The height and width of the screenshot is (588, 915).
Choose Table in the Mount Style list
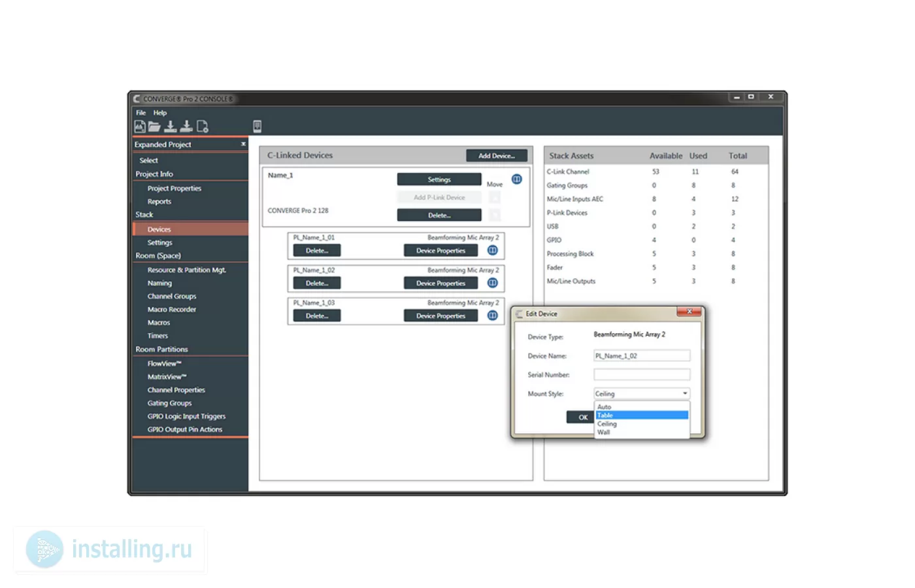tap(642, 416)
